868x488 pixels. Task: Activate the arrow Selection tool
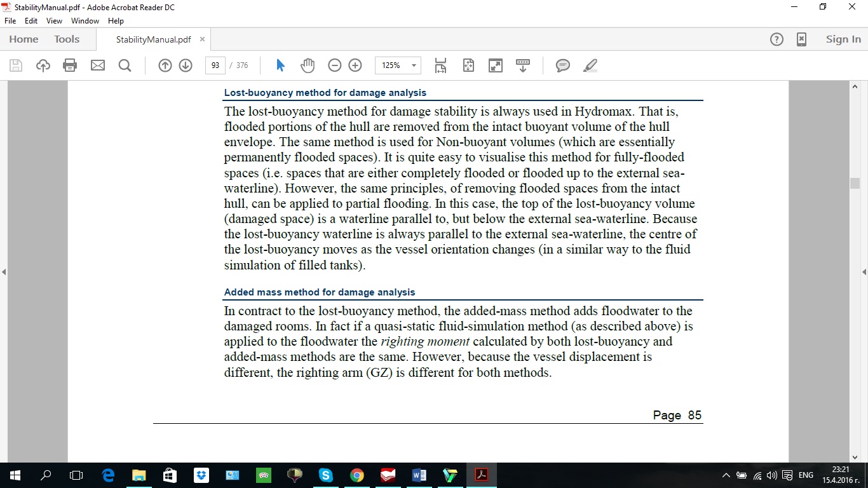[280, 65]
